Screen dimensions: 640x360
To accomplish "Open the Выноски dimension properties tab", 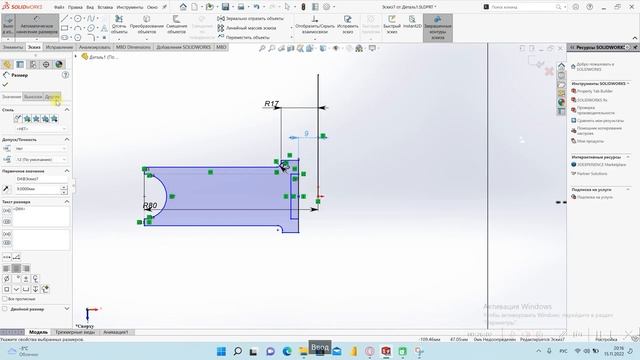I will 33,97.
